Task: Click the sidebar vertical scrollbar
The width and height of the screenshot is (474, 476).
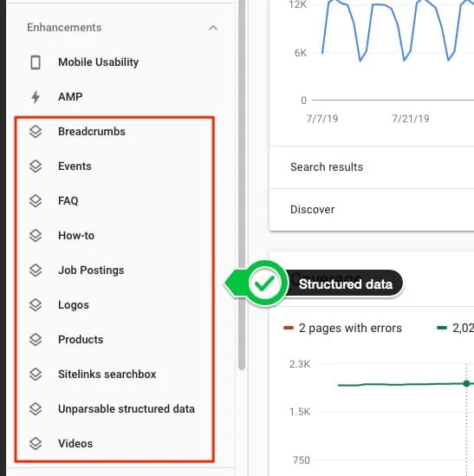Action: coord(242,185)
